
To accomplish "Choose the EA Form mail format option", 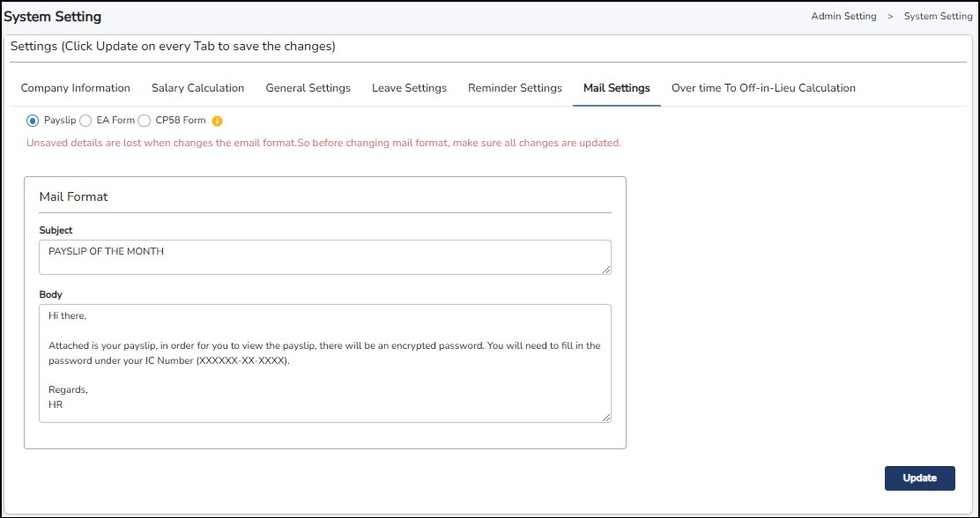I will coord(85,121).
